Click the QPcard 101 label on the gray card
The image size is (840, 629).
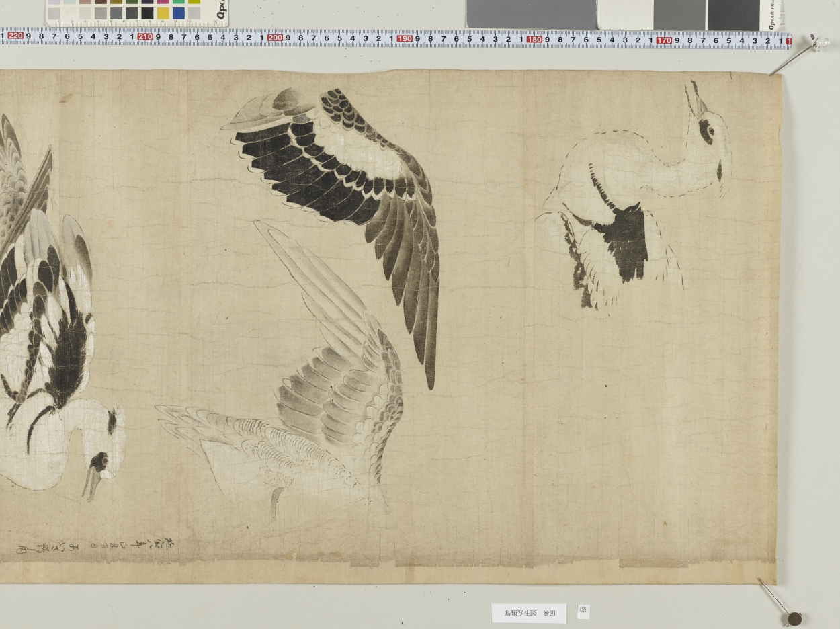pyautogui.click(x=771, y=15)
